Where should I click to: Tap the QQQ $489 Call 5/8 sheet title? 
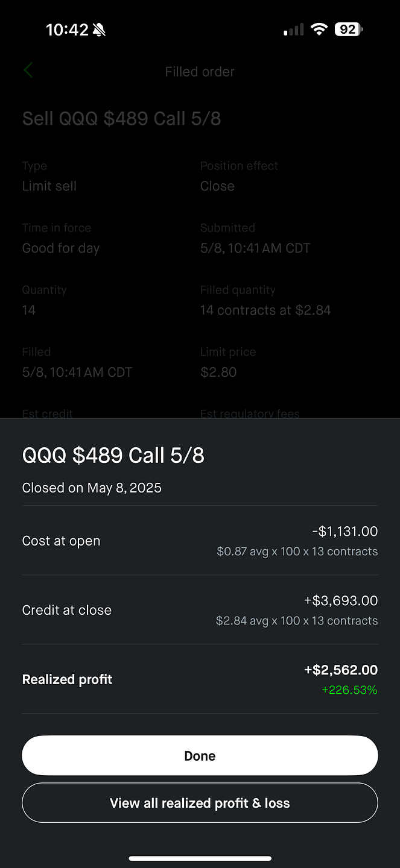[113, 455]
